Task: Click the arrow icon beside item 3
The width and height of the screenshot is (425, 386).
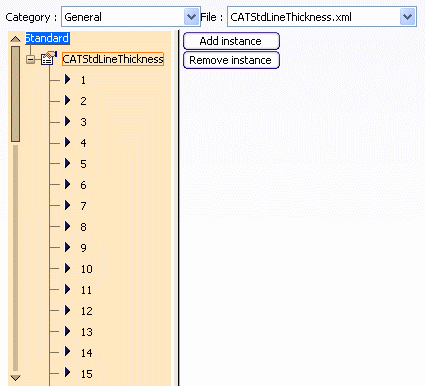Action: coord(68,121)
